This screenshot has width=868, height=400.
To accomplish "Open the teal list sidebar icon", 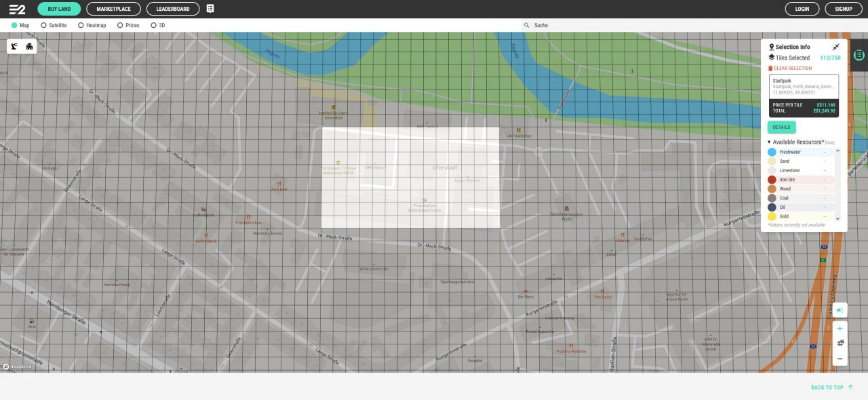I will coord(859,55).
